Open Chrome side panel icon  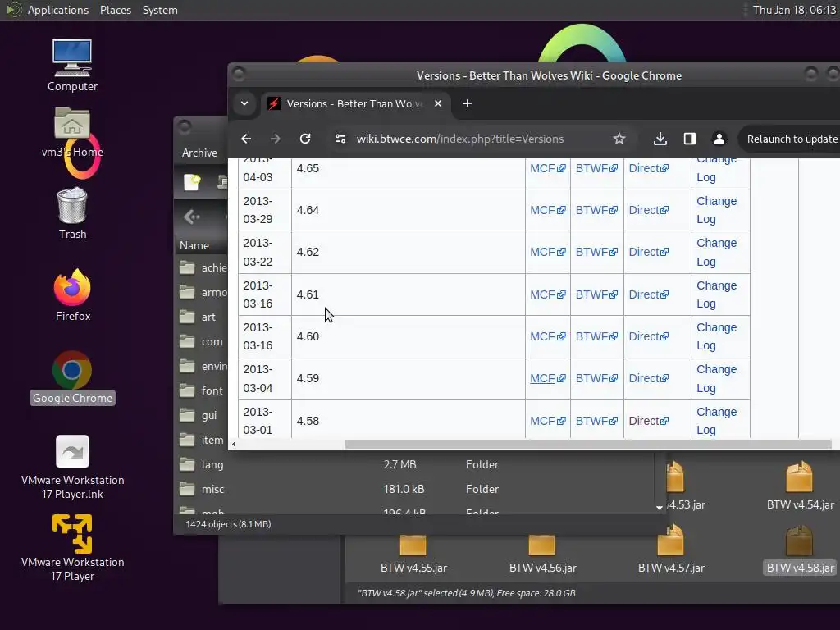(689, 139)
